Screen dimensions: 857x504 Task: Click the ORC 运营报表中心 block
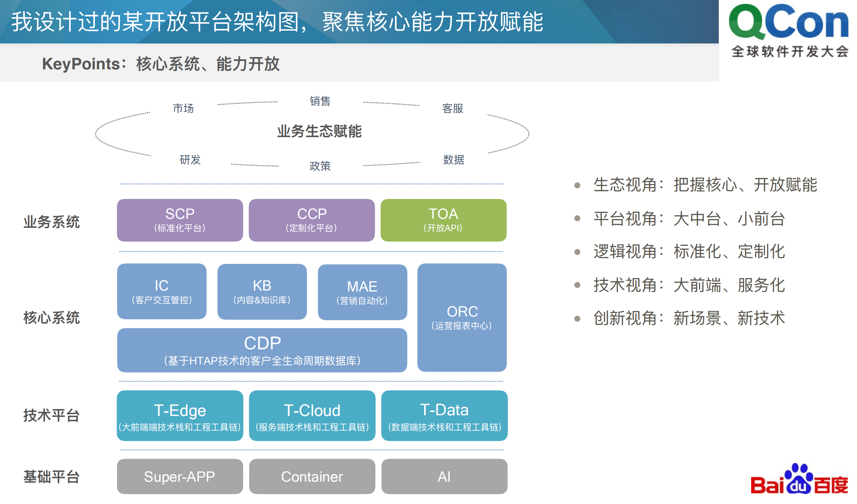(462, 319)
